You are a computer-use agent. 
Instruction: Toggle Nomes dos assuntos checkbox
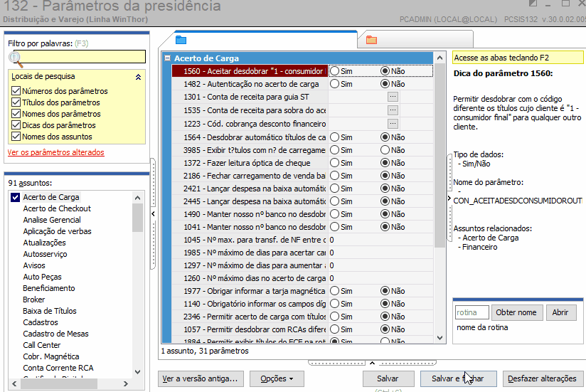coord(16,137)
